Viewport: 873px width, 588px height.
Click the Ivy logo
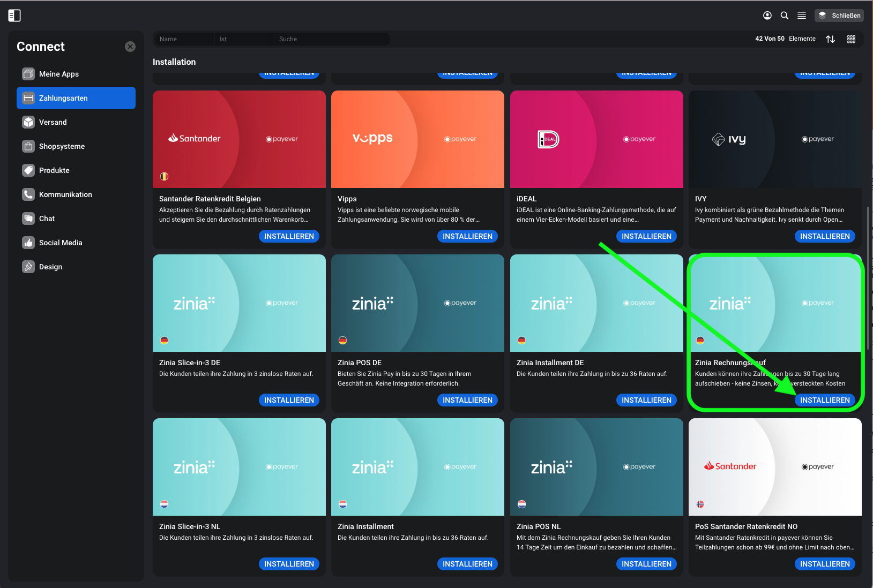[729, 139]
